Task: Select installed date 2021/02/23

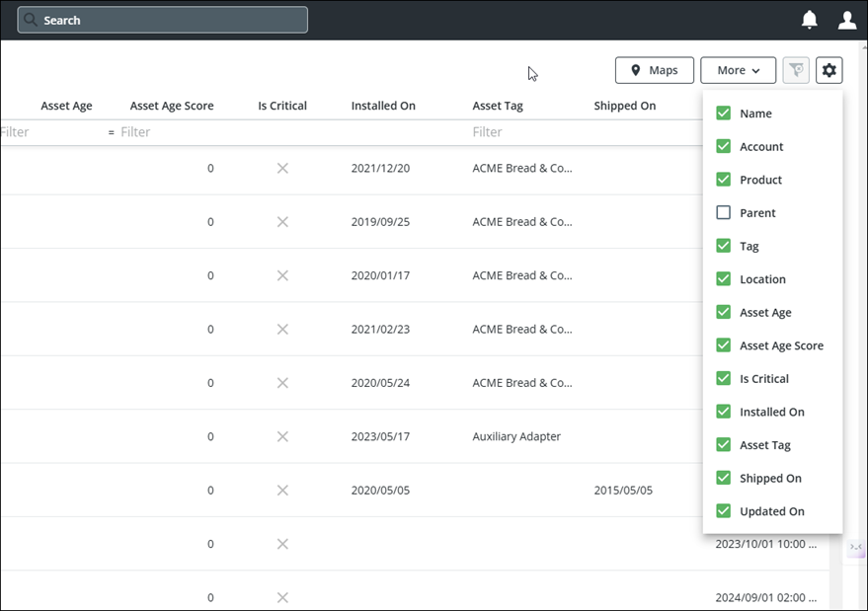Action: click(x=380, y=330)
